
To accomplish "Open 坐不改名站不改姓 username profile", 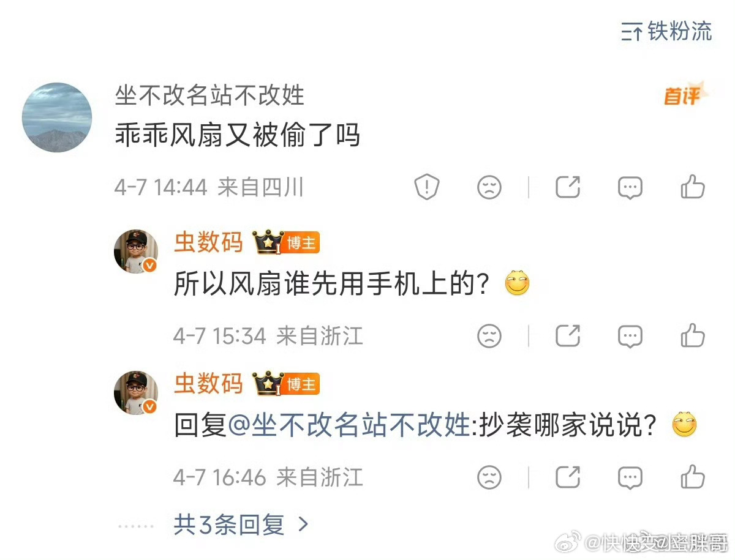I will [209, 95].
